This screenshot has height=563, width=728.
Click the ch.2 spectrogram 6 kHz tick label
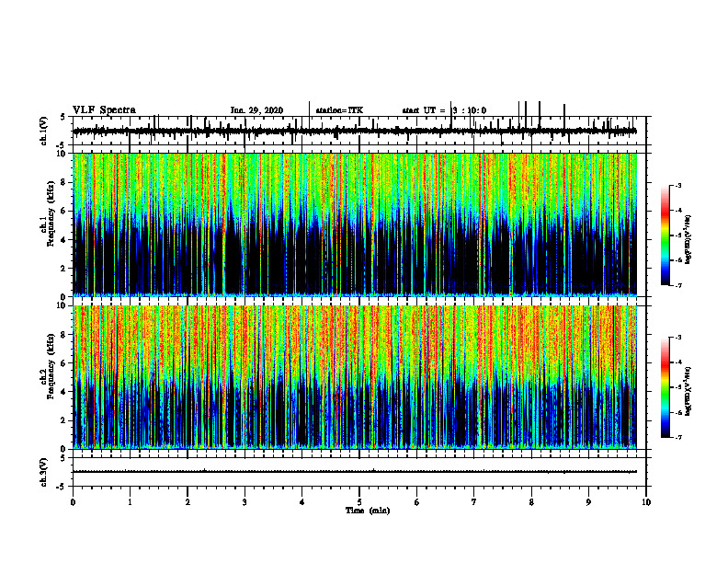point(63,363)
